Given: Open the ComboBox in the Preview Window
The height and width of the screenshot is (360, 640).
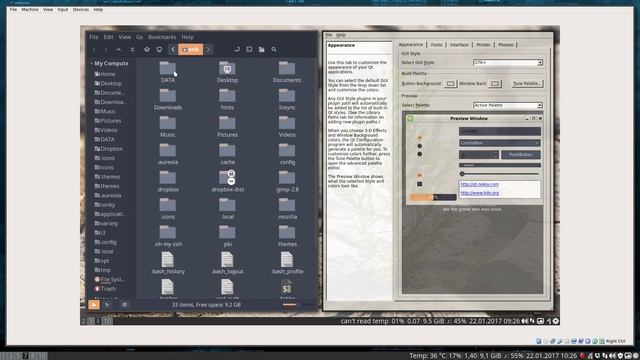Looking at the screenshot, I should [500, 143].
